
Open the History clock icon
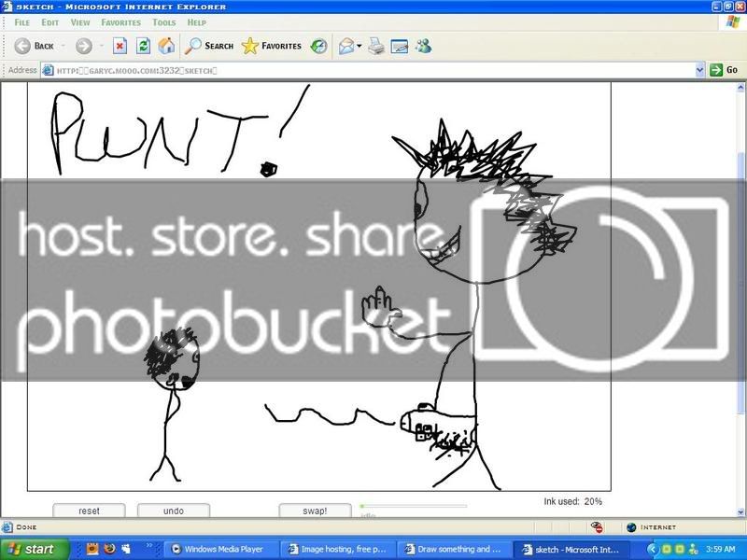[x=318, y=46]
